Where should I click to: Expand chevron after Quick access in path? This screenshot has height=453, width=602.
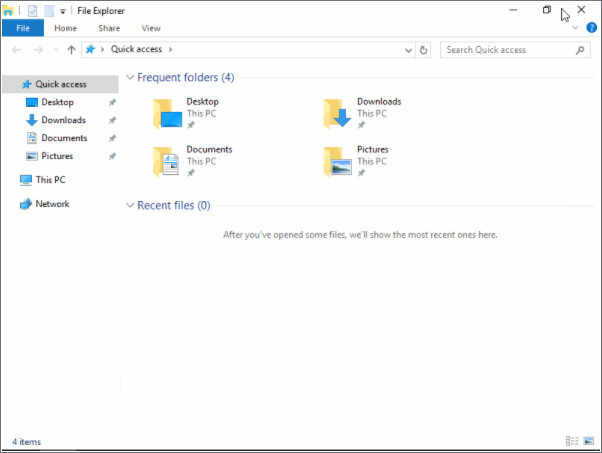click(x=170, y=49)
